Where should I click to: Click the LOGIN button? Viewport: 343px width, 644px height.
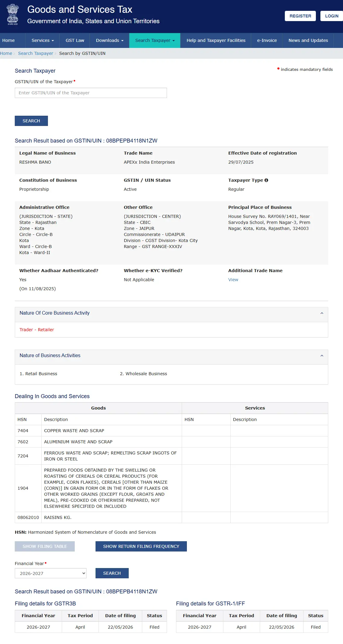point(332,16)
